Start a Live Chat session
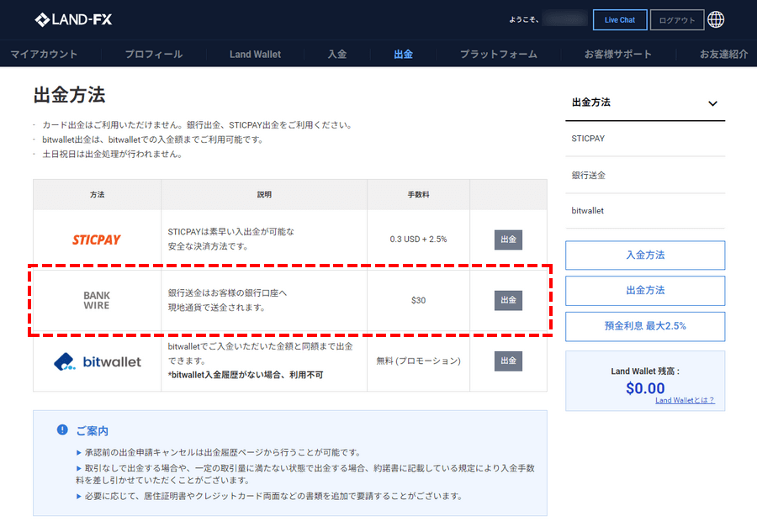The height and width of the screenshot is (532, 757). click(x=620, y=20)
